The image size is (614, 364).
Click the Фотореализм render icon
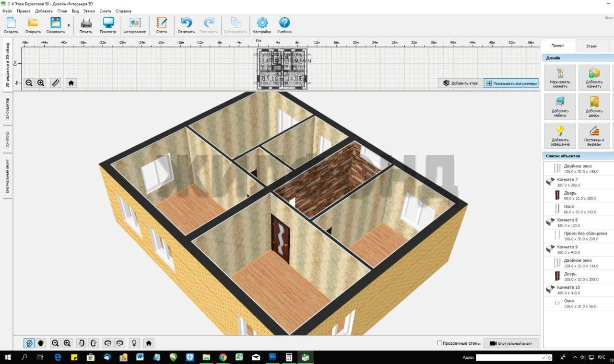(135, 25)
